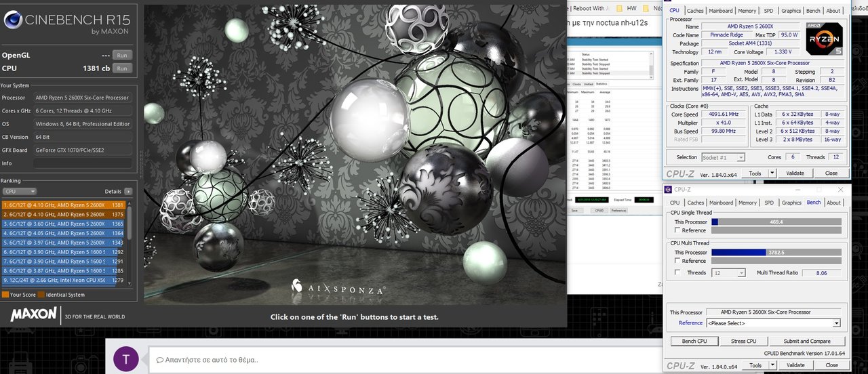Open Graphics tab in lower CPU-Z window
Viewport: 868px width, 374px height.
click(x=791, y=203)
